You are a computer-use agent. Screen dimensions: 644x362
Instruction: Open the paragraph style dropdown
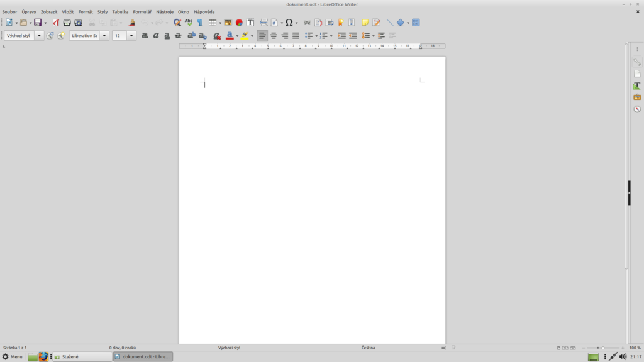click(x=39, y=36)
